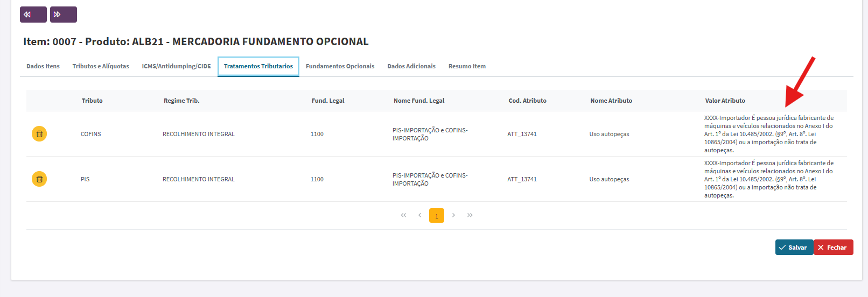Switch to Fundamentos Opcionais tab
The width and height of the screenshot is (868, 297).
click(x=340, y=66)
